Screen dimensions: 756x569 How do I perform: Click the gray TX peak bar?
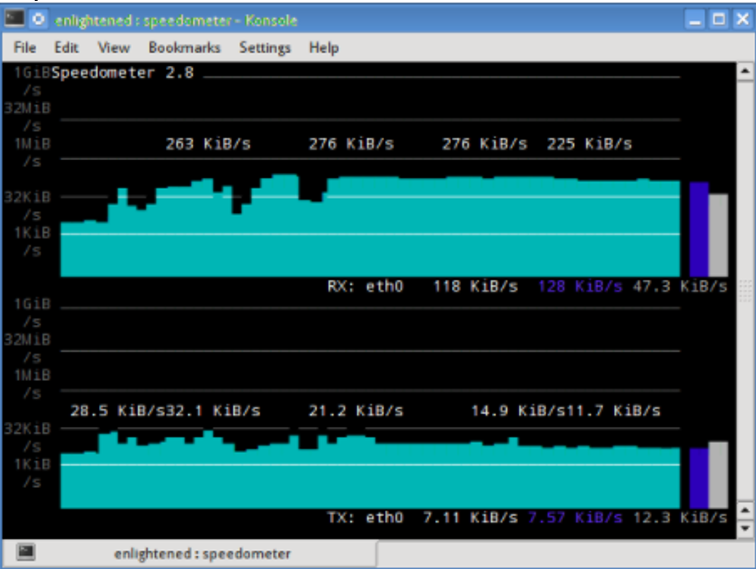[718, 474]
